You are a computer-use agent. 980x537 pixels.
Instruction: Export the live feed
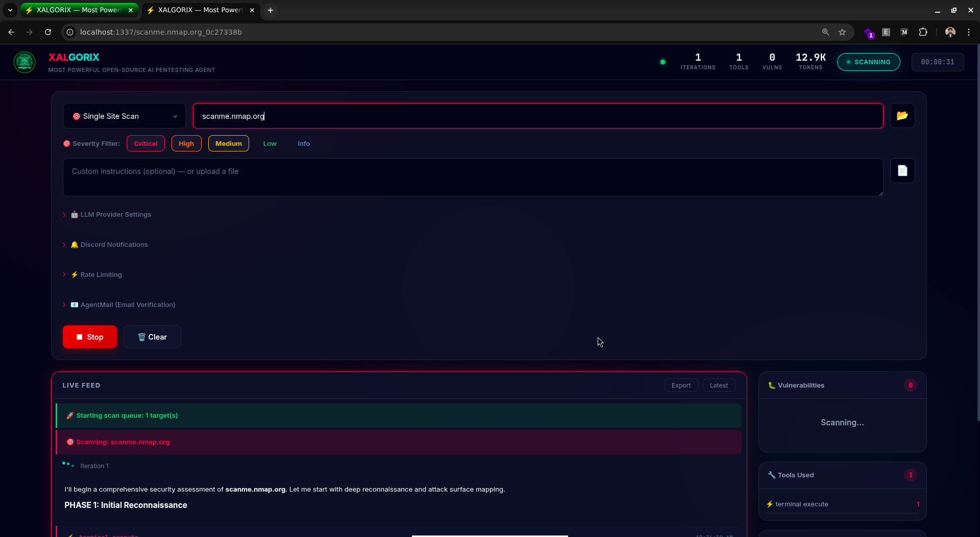click(x=681, y=386)
